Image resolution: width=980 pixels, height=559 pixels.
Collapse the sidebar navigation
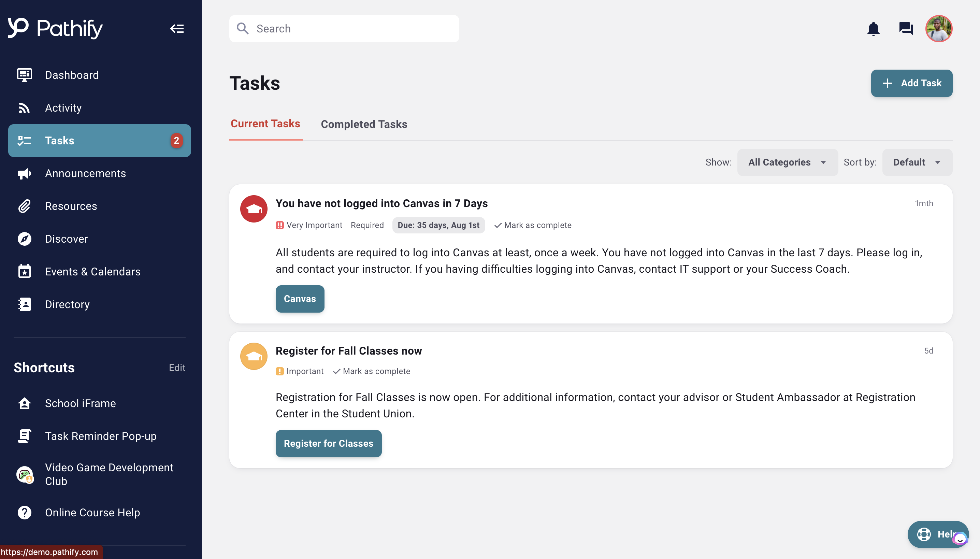coord(177,28)
